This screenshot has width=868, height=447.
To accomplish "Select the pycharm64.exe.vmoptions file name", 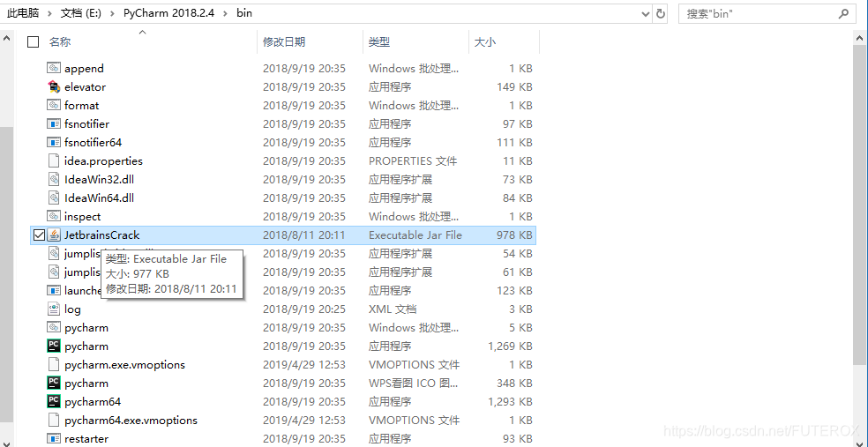I will (x=131, y=421).
